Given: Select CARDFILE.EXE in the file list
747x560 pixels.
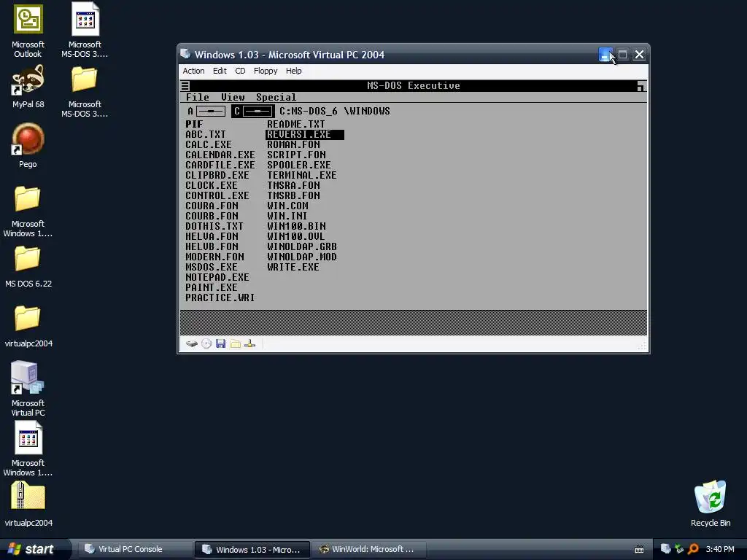Looking at the screenshot, I should click(220, 166).
